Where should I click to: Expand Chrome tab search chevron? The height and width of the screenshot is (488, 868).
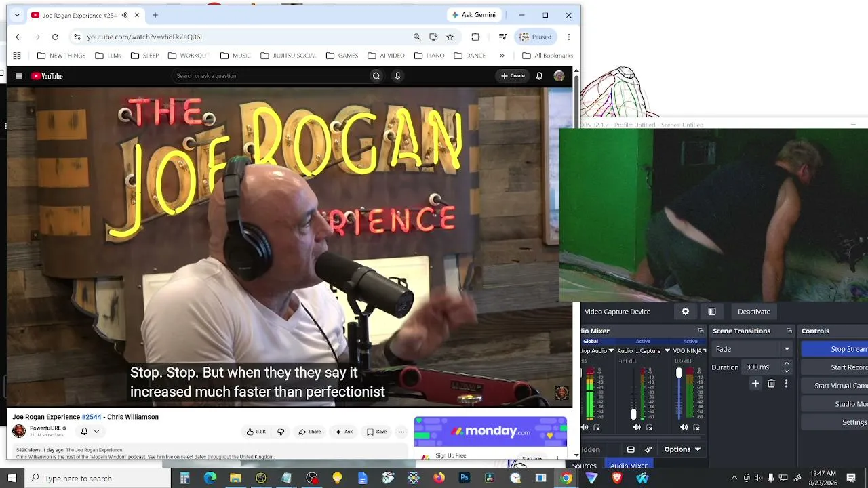(x=17, y=15)
